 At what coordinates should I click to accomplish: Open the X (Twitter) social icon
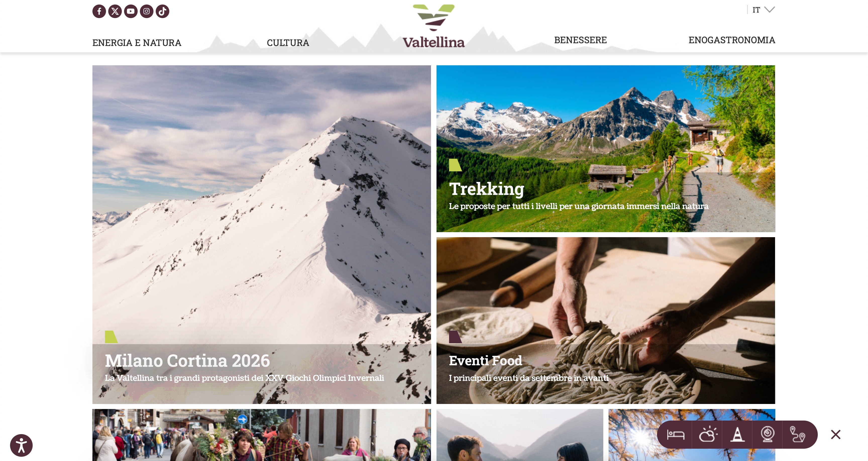coord(115,11)
